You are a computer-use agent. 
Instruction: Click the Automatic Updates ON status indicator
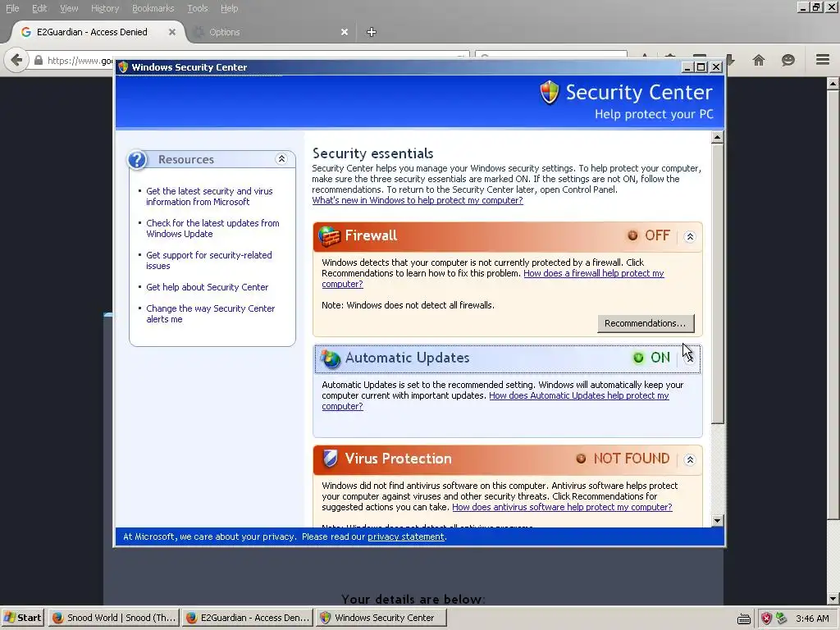click(651, 358)
